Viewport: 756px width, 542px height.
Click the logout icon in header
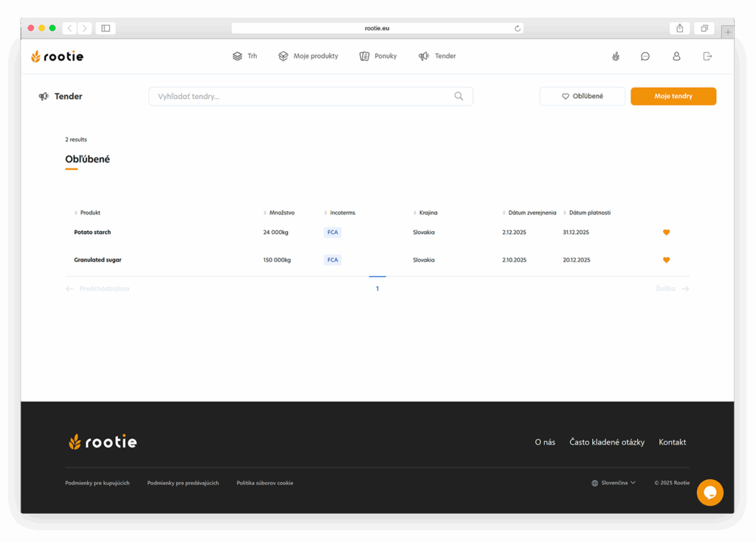click(x=707, y=56)
